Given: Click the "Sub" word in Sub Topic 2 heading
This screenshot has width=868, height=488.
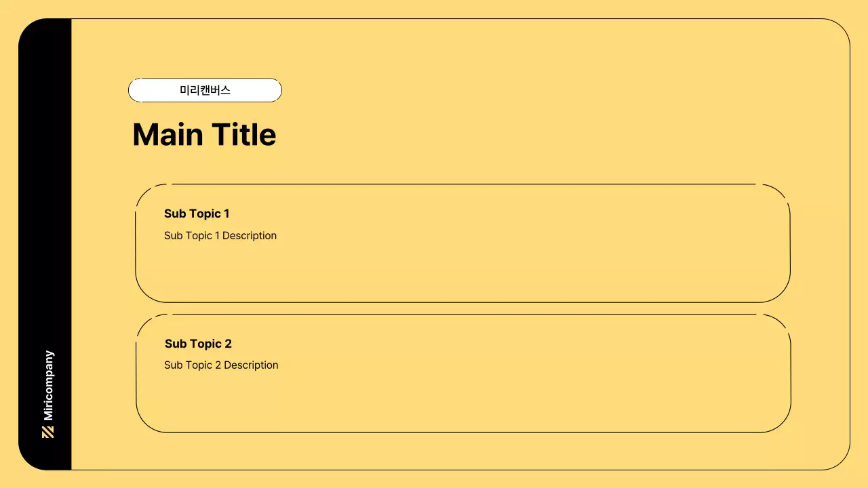Looking at the screenshot, I should point(176,344).
